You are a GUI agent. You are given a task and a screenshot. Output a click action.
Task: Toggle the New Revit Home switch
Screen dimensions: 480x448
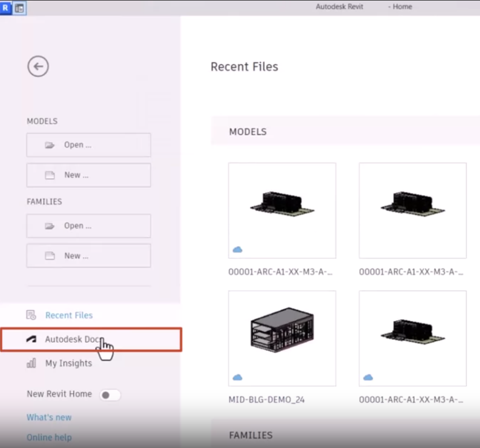[110, 395]
